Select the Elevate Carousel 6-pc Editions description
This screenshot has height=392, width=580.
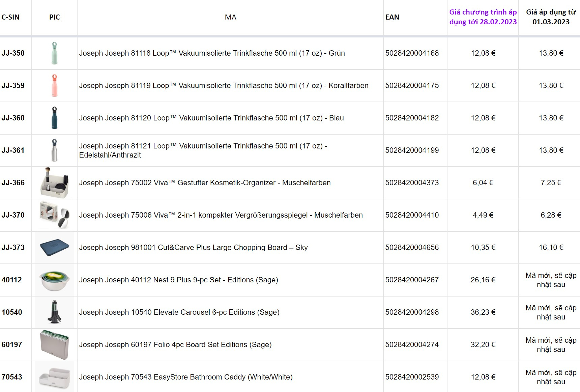point(179,312)
